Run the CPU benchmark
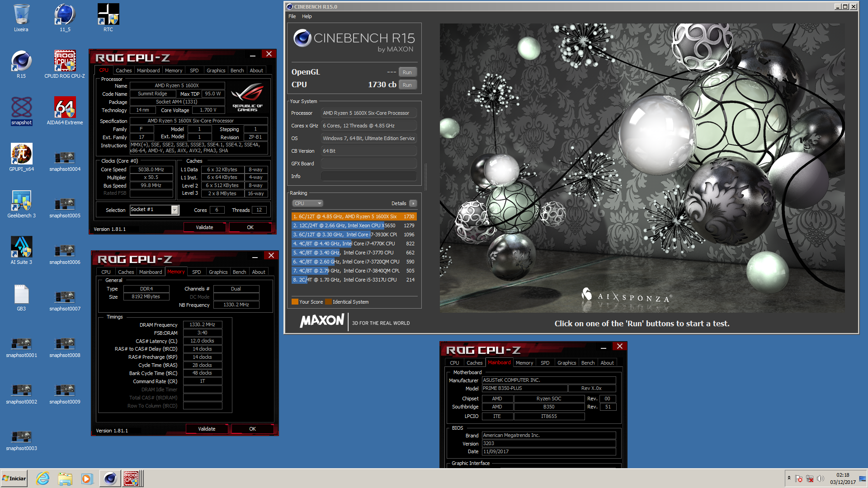 pyautogui.click(x=407, y=85)
